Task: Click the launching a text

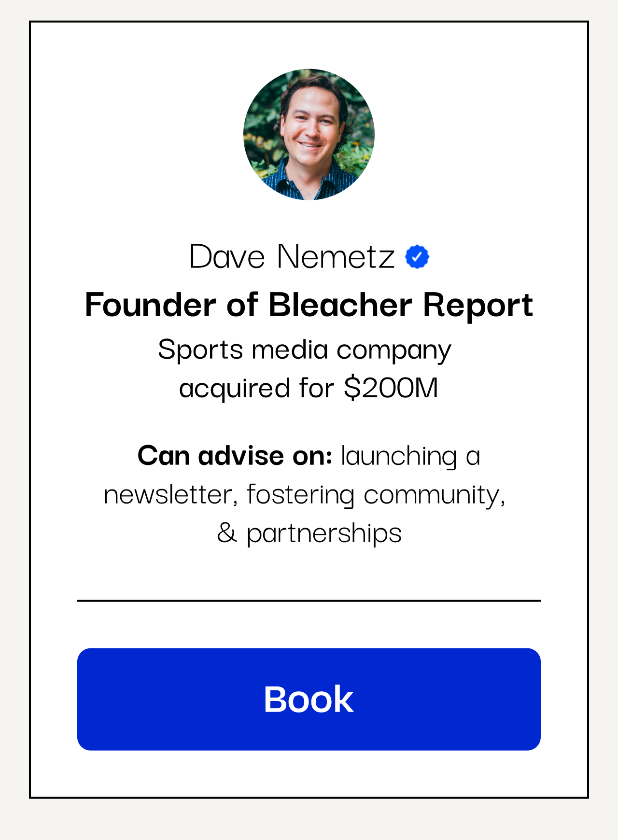Action: tap(410, 457)
